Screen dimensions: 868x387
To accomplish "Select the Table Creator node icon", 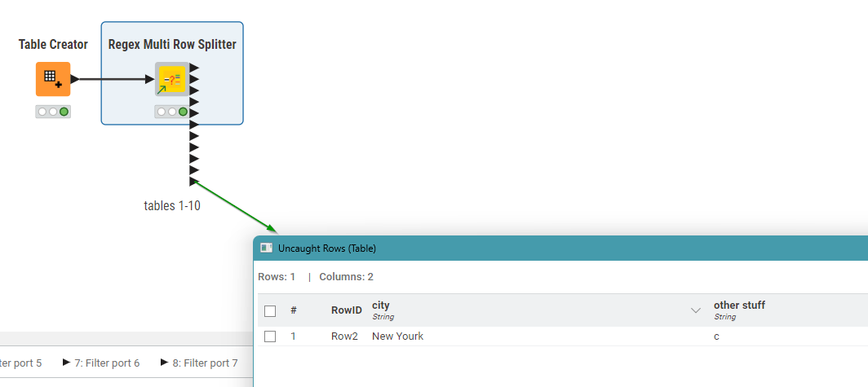I will 53,79.
